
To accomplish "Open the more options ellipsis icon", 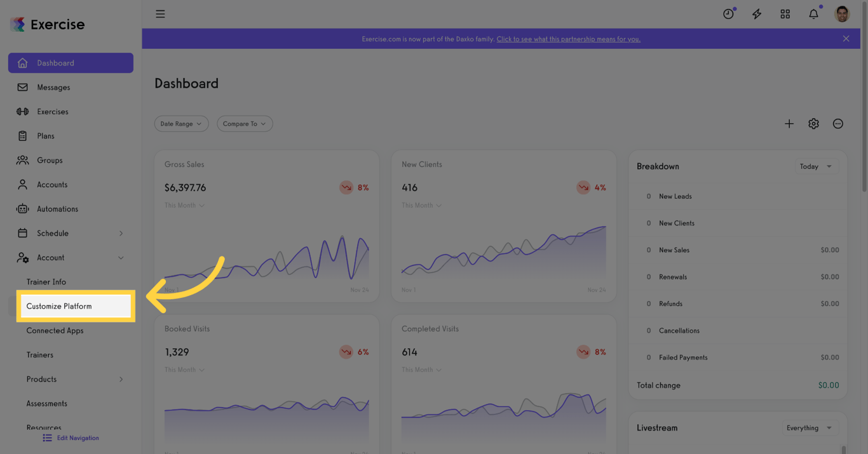I will point(838,124).
